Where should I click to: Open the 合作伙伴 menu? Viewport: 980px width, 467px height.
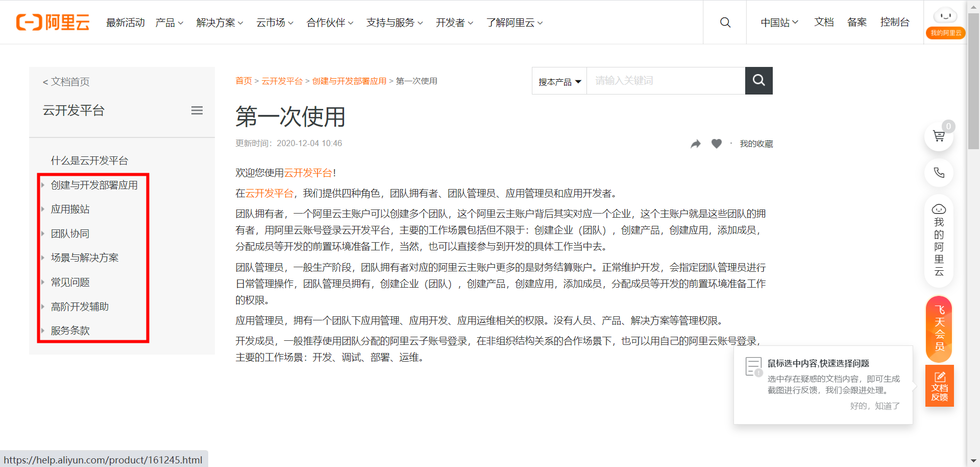pyautogui.click(x=330, y=22)
